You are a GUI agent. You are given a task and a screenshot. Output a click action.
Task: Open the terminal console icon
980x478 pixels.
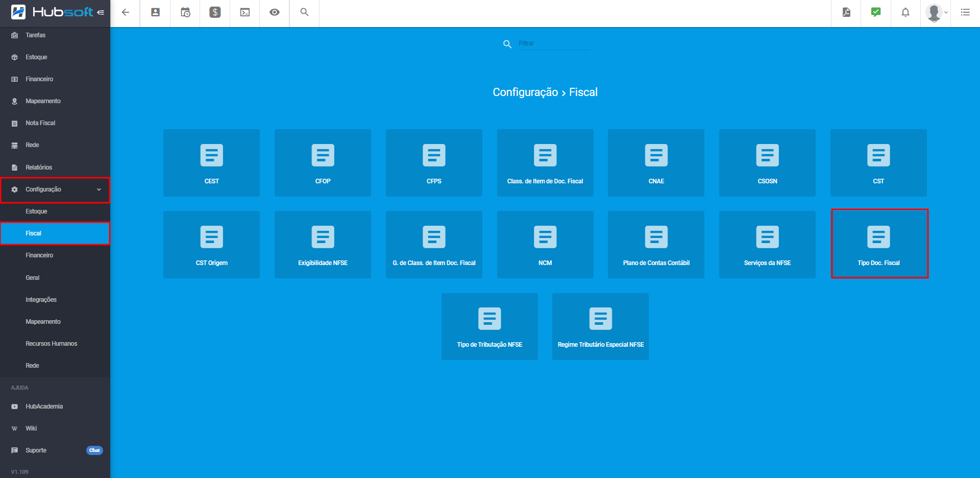(245, 12)
